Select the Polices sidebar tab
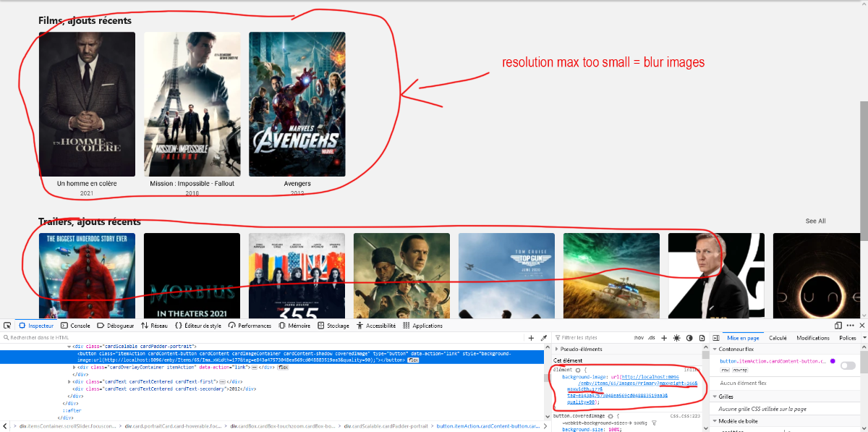Viewport: 868px width, 432px height. (847, 338)
